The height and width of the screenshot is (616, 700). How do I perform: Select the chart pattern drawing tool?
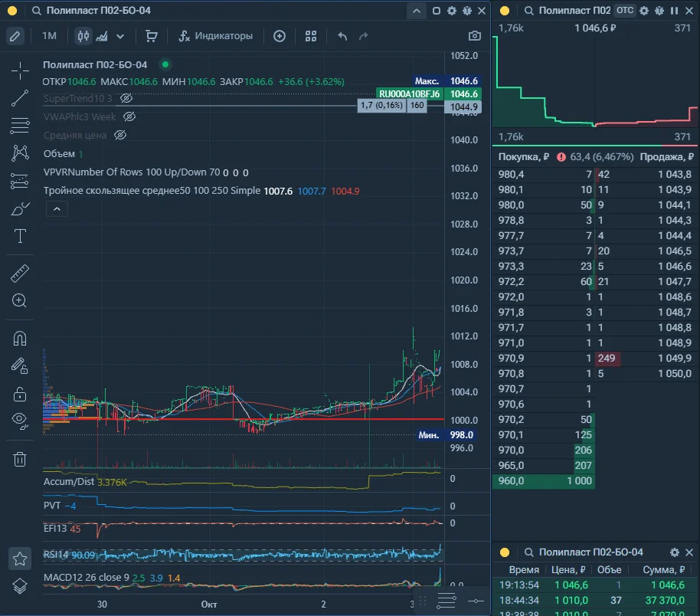pyautogui.click(x=20, y=153)
